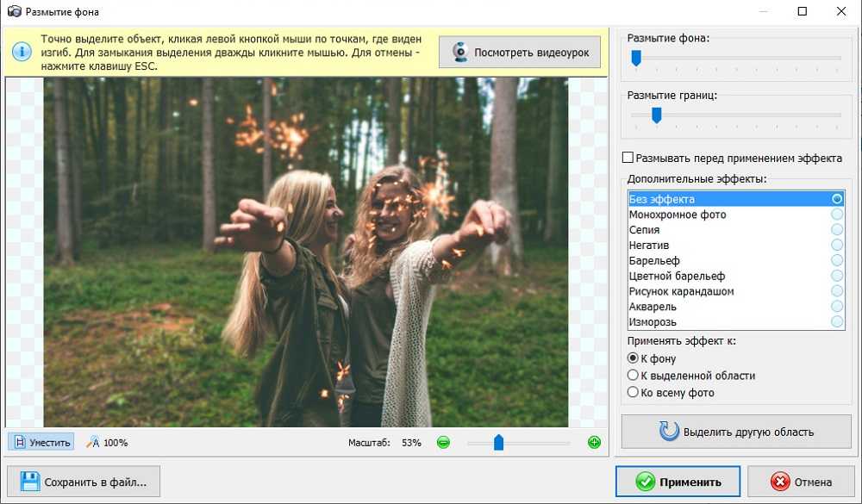Choose the Акварель effect entry
Viewport: 862px width, 504px height.
(653, 307)
